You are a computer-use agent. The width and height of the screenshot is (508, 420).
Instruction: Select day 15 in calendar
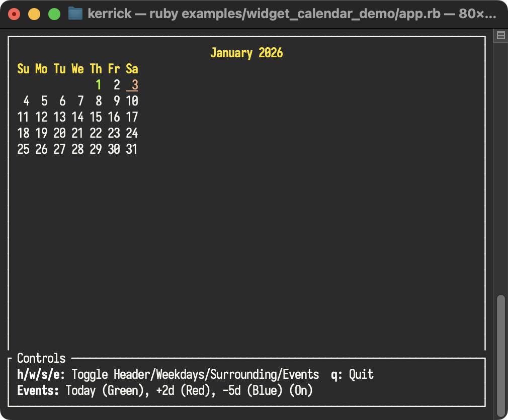click(x=96, y=117)
